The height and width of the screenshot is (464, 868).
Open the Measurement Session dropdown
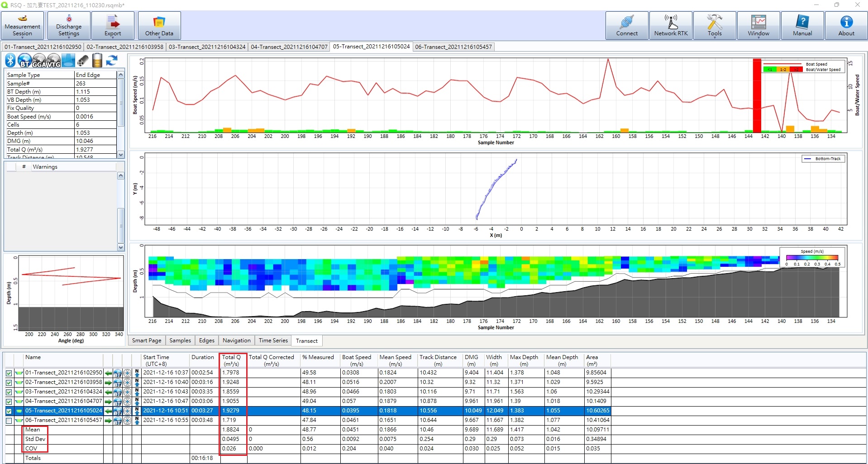point(22,26)
